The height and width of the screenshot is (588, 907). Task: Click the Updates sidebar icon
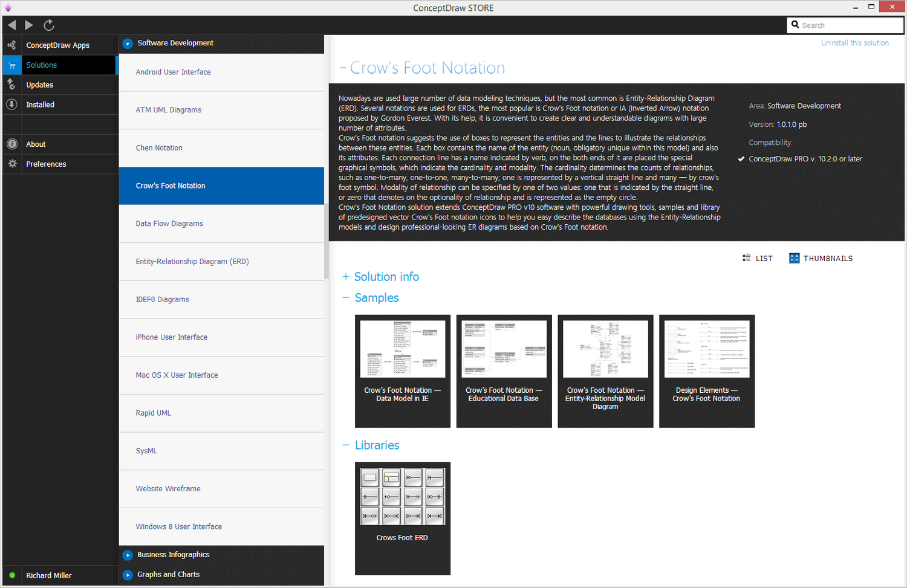(11, 85)
